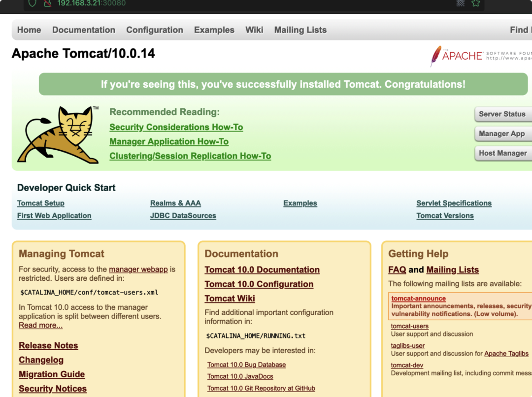Open Mailing Lists link in Getting Help

[453, 270]
